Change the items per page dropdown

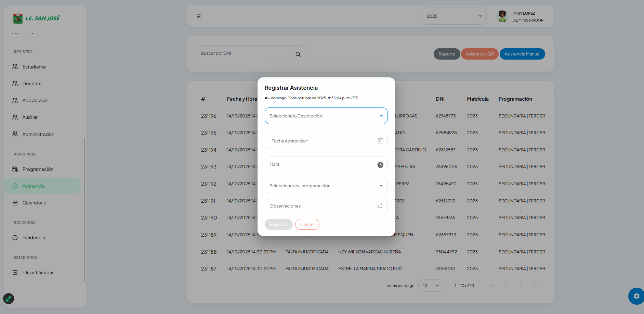(431, 286)
